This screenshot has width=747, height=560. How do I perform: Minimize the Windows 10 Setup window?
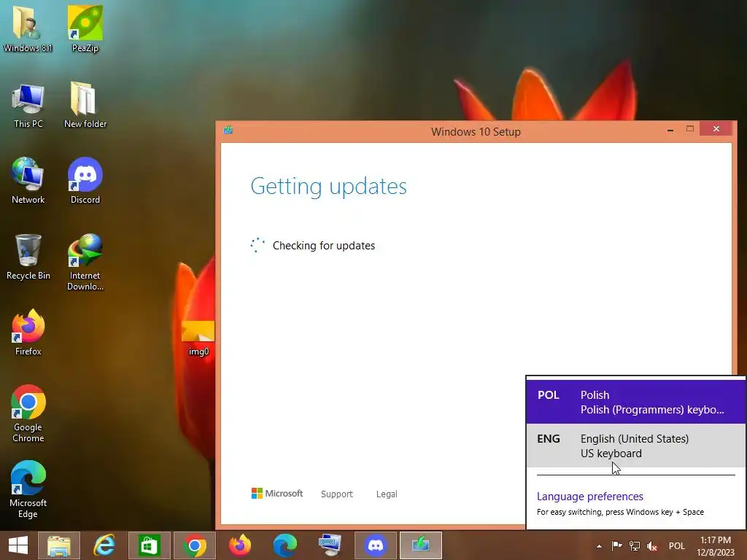[x=670, y=130]
